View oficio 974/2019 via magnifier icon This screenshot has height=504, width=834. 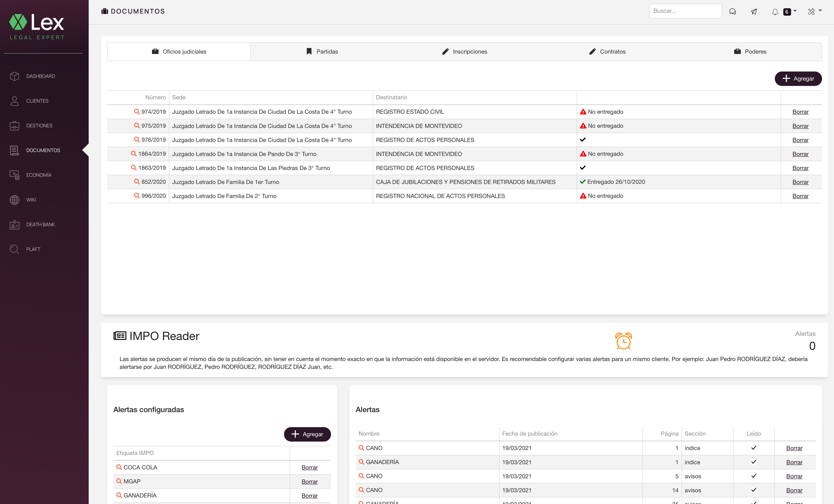tap(137, 111)
